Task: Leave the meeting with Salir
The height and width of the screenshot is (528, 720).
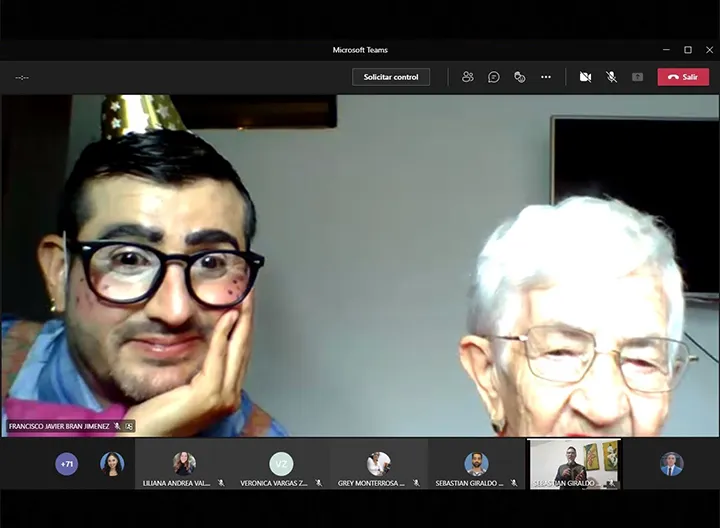Action: point(683,77)
